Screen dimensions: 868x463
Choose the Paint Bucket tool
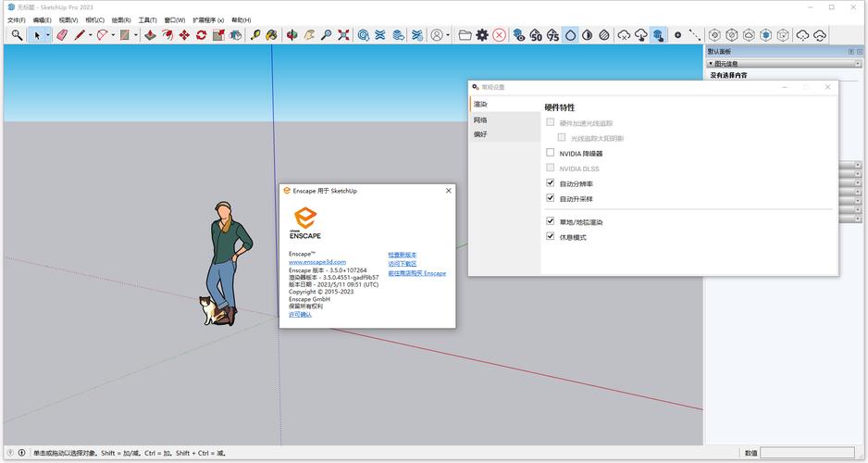(x=272, y=35)
